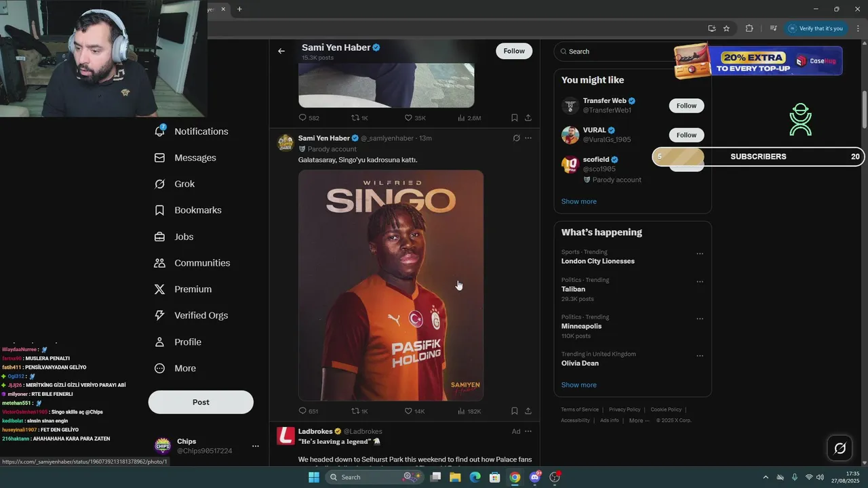This screenshot has width=868, height=488.
Task: Toggle the volume icon in system tray
Action: pos(821,477)
